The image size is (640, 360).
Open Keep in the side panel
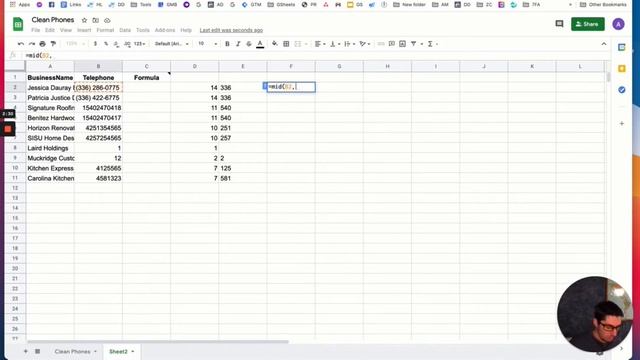622,69
